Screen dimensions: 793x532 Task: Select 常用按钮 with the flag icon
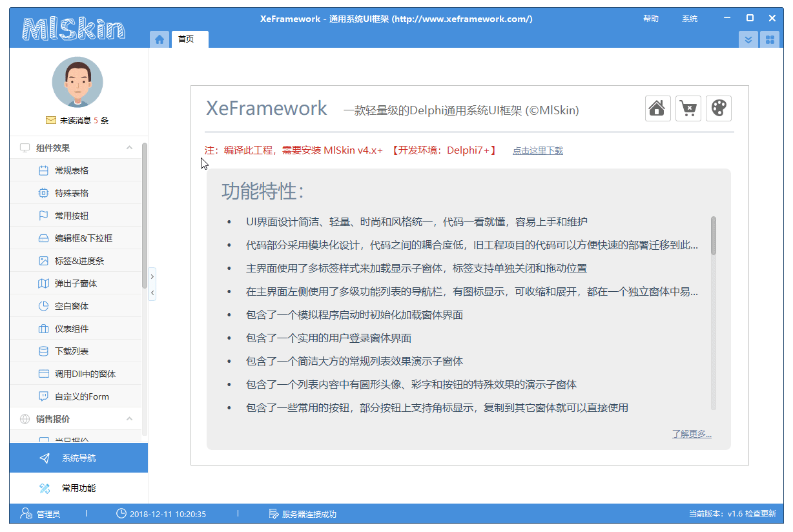(x=76, y=216)
